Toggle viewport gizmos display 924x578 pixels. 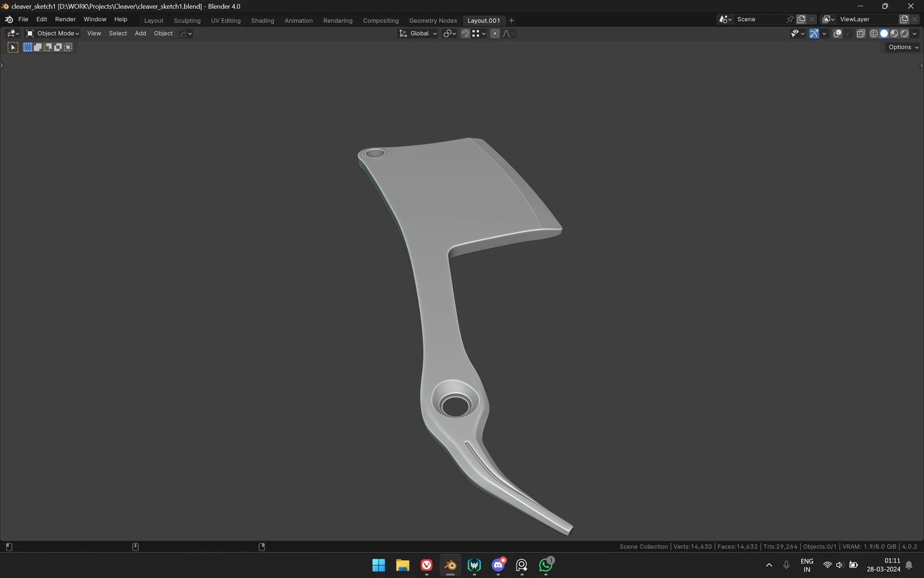(814, 33)
